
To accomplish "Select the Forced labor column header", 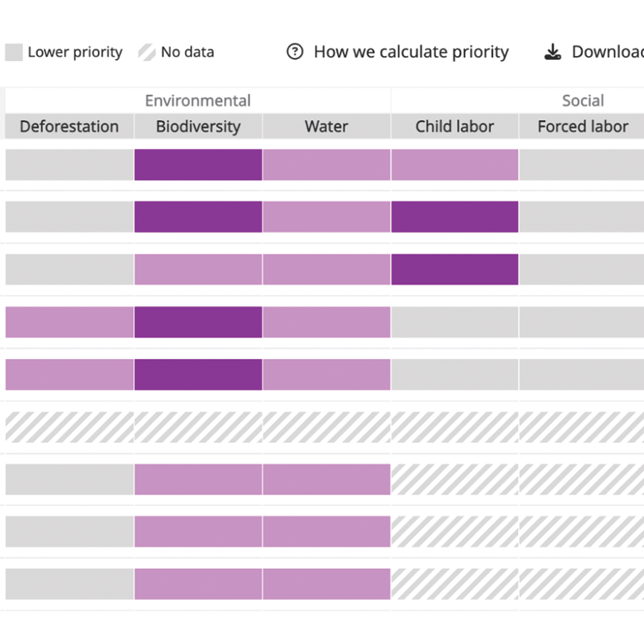I will tap(582, 127).
